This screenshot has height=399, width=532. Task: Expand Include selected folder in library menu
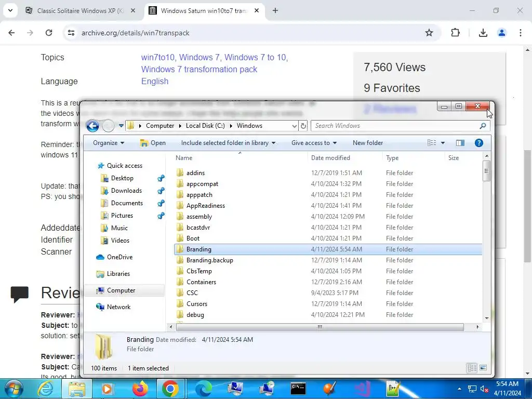pyautogui.click(x=228, y=143)
